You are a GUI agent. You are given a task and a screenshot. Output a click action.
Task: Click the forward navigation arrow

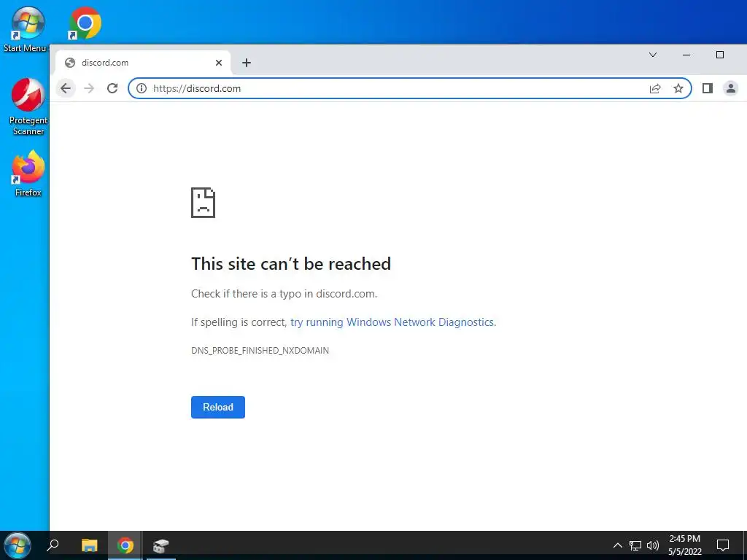(89, 88)
